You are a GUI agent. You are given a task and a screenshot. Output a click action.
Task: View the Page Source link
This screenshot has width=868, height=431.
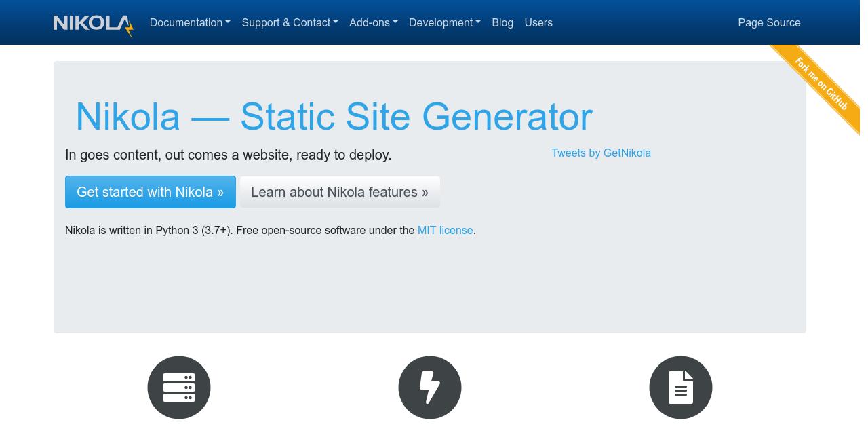(769, 22)
